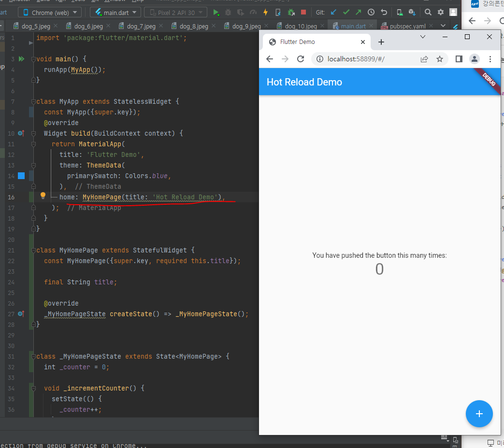Attach debugger to process icon

tap(291, 13)
